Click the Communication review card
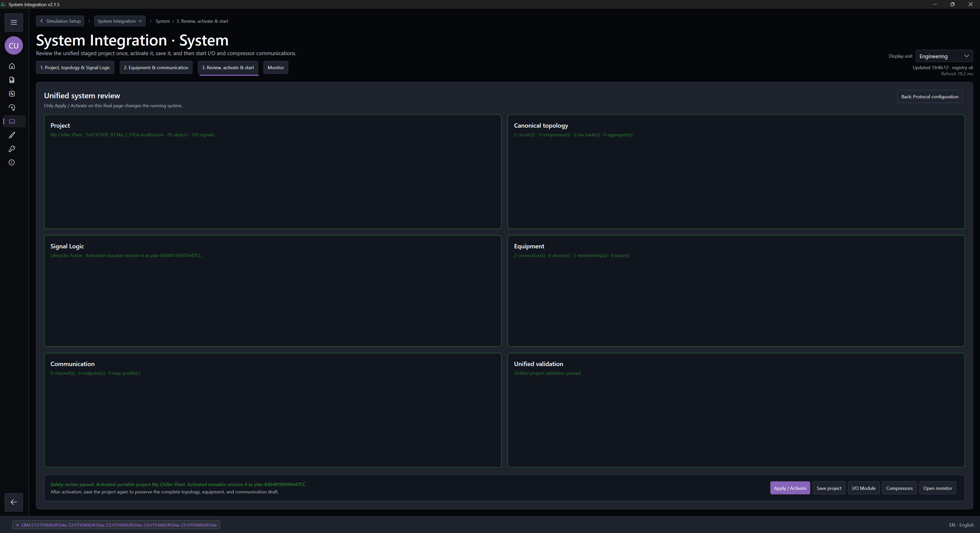Screen dimensions: 980x533 point(272,410)
